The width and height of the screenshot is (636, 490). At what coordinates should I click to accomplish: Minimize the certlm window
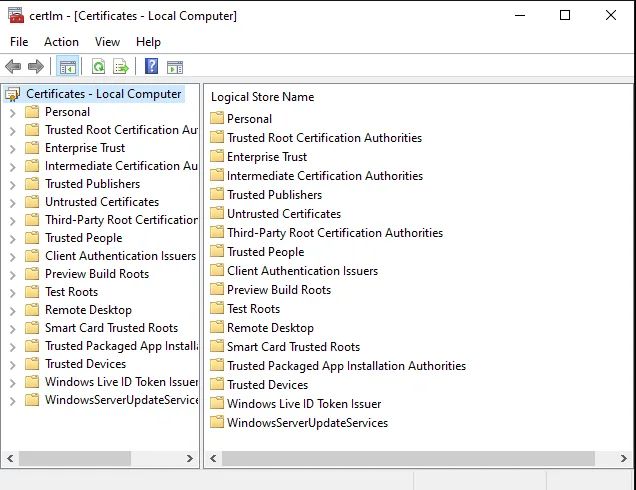(520, 15)
